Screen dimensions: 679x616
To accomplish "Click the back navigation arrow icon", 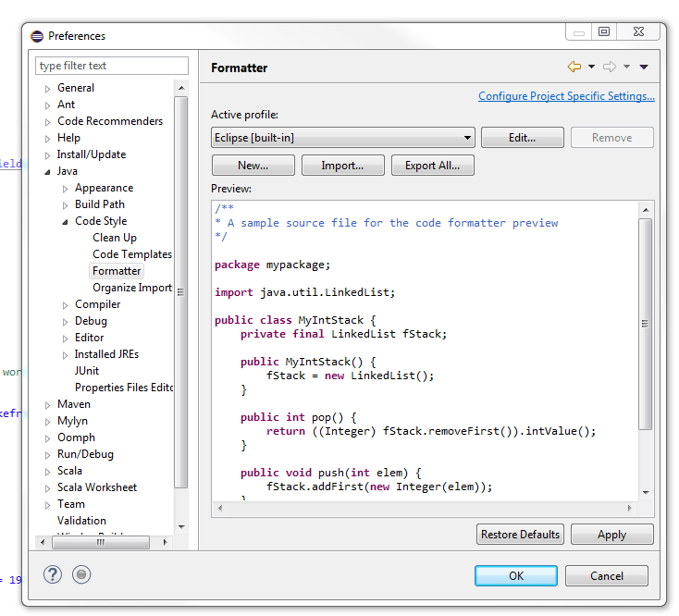I will point(574,67).
